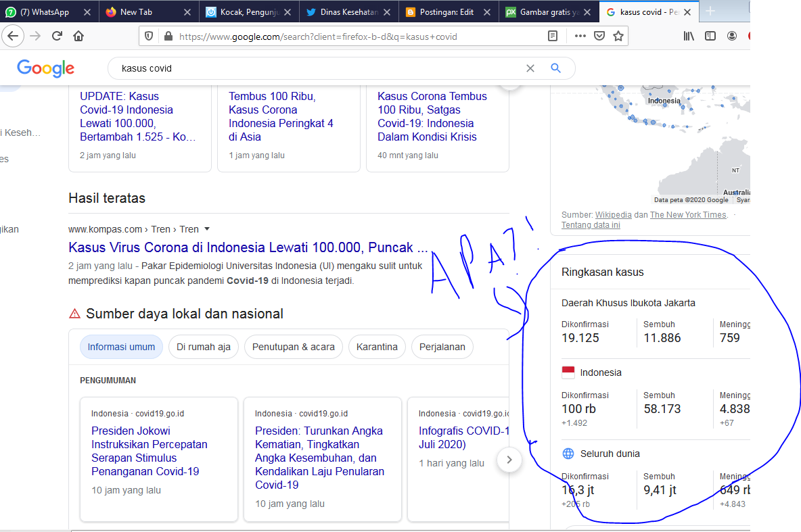The image size is (801, 532).
Task: Open Infografis COVID-19 announcement link
Action: point(464,437)
